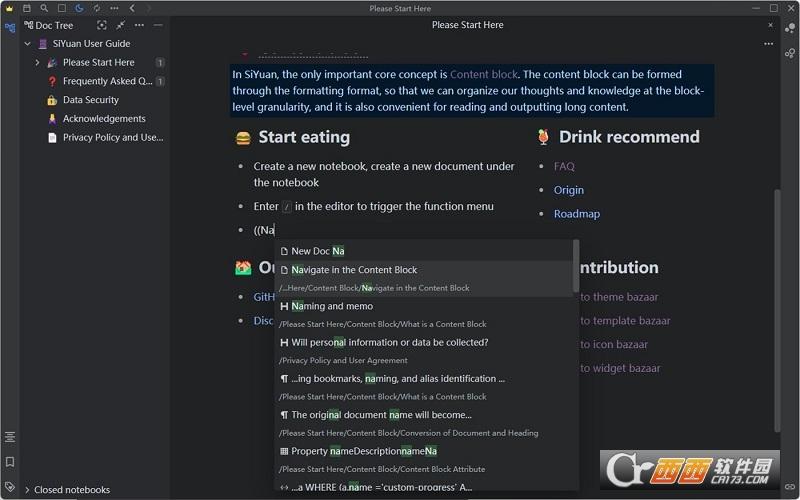Screen dimensions: 800x500
Task: Open the FAQ link
Action: click(564, 166)
